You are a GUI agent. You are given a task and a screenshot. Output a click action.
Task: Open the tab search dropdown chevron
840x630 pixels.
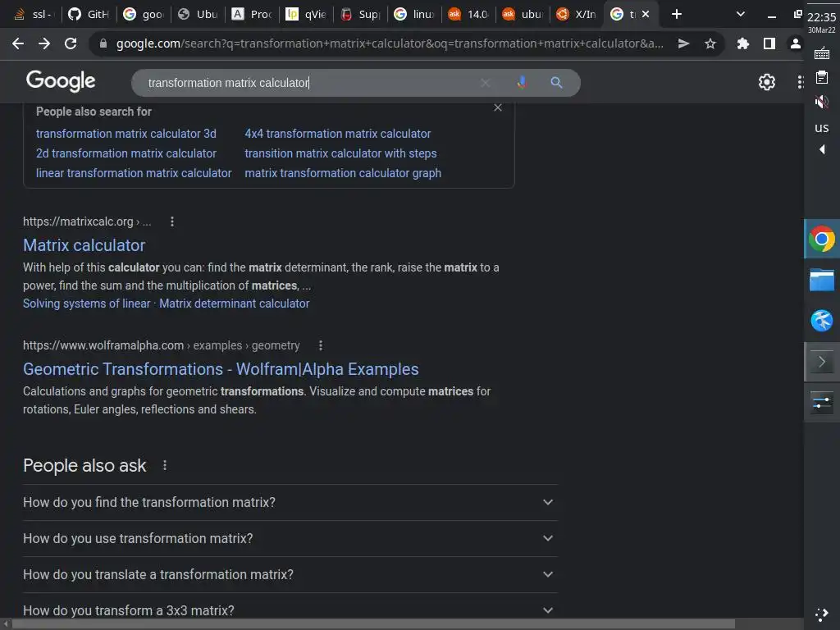pyautogui.click(x=741, y=14)
